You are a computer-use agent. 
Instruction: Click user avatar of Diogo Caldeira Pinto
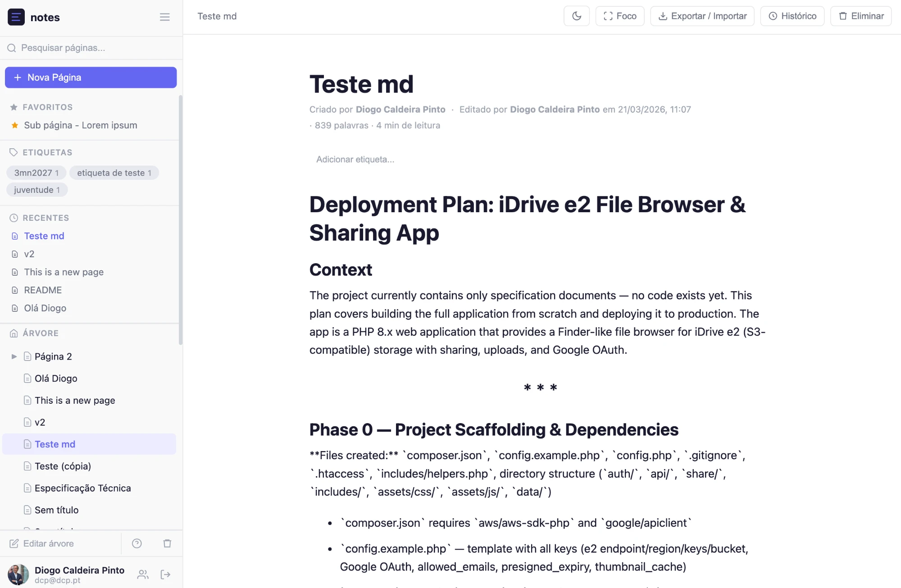[18, 574]
